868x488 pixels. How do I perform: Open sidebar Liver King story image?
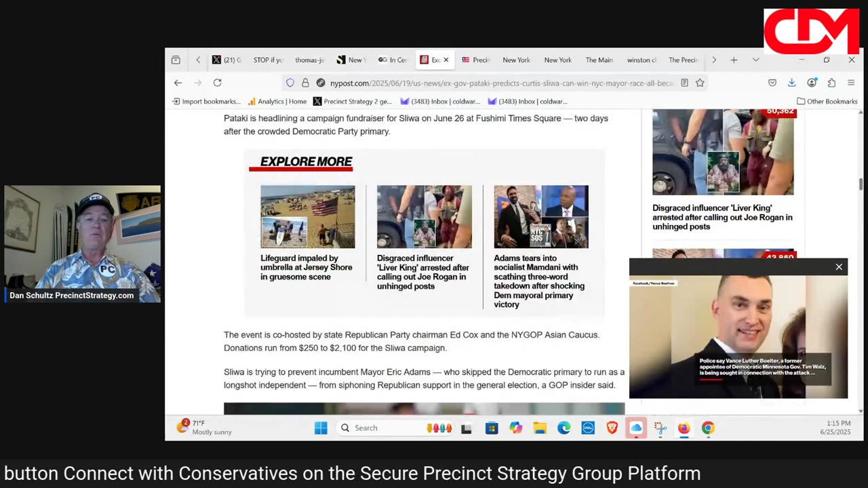[x=723, y=152]
